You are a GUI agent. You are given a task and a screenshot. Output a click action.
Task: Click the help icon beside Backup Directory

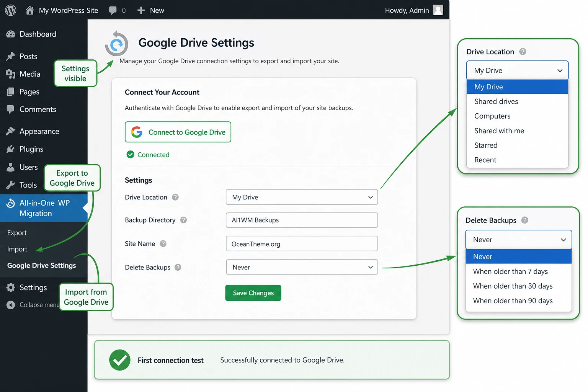pyautogui.click(x=183, y=220)
